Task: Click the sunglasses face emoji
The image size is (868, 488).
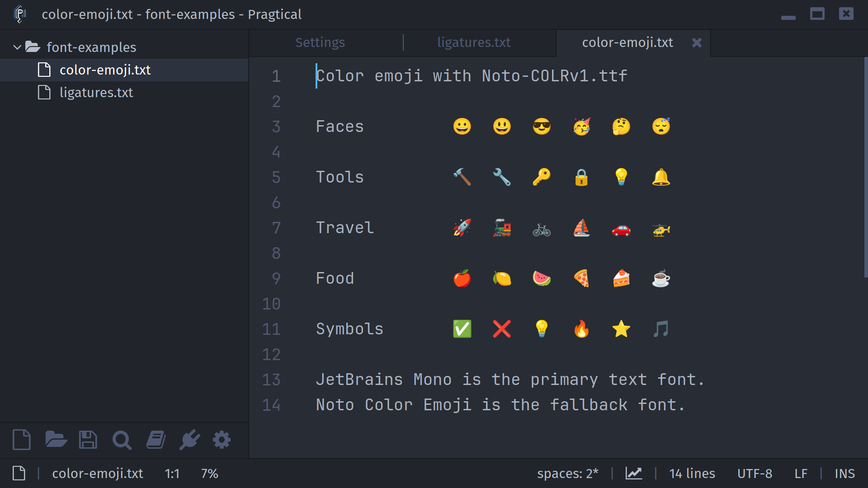Action: pyautogui.click(x=542, y=127)
